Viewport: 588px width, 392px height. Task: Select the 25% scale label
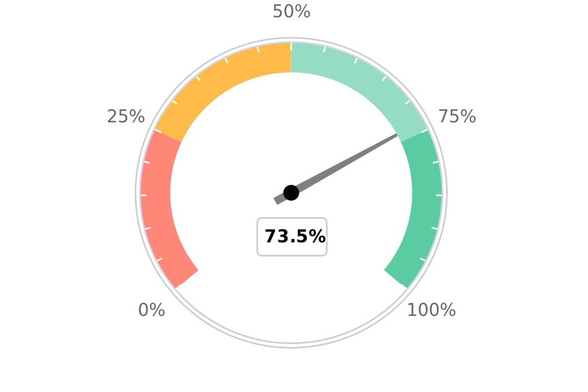(126, 117)
